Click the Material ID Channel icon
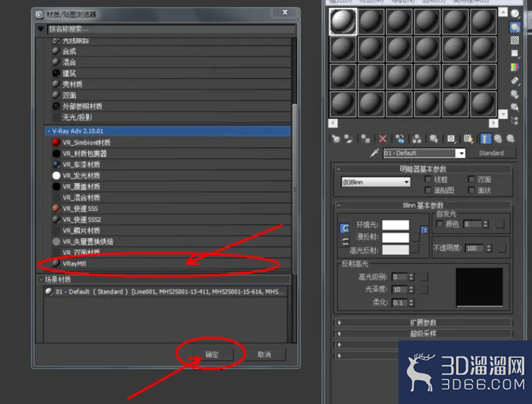Viewport: 532px width, 404px height. point(451,138)
